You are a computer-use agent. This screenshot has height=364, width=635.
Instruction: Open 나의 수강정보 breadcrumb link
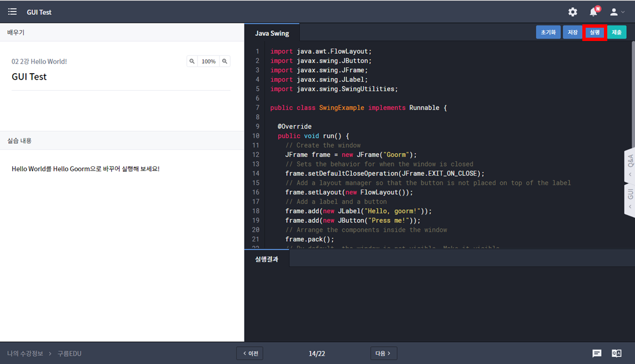pos(25,353)
